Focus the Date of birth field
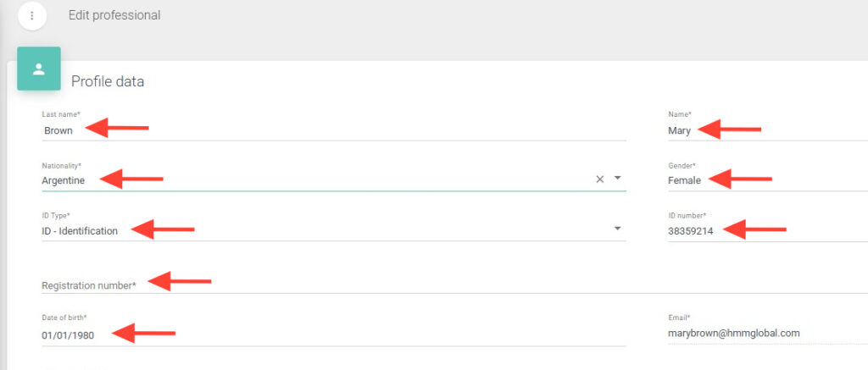 pos(68,334)
